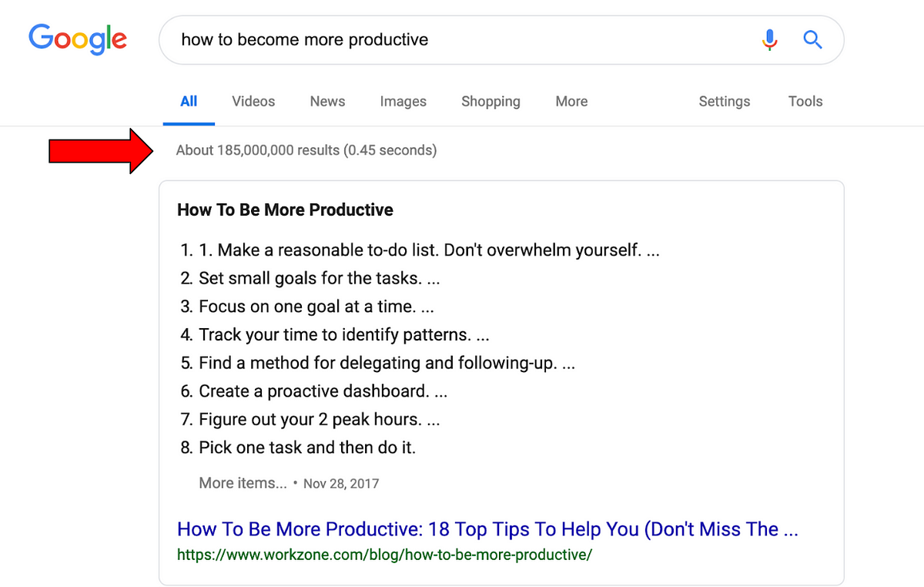Click the workzone.com green URL
The width and height of the screenshot is (924, 587).
pyautogui.click(x=385, y=554)
